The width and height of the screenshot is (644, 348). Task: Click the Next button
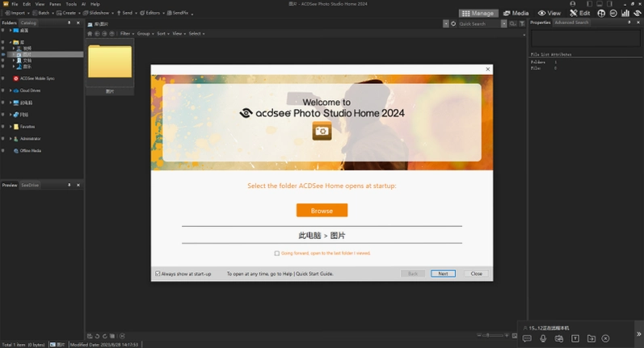(x=443, y=273)
